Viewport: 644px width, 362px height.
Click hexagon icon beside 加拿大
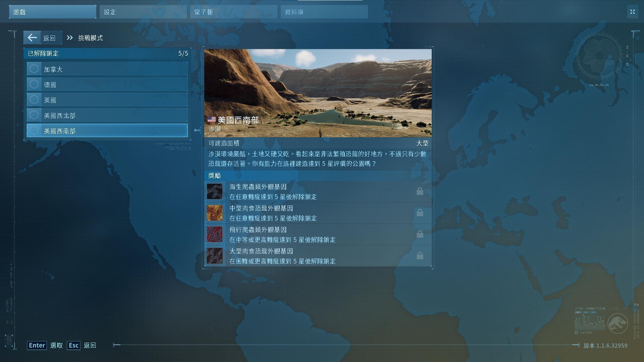coord(34,69)
